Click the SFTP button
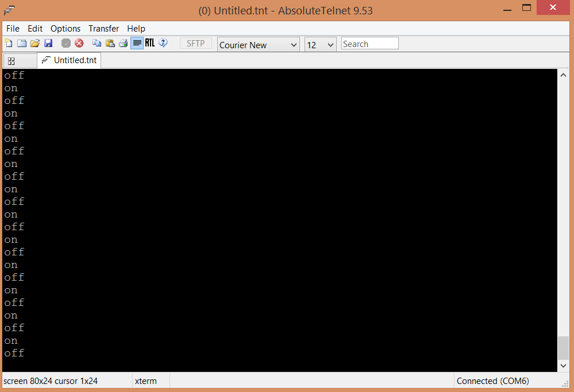 [x=195, y=43]
